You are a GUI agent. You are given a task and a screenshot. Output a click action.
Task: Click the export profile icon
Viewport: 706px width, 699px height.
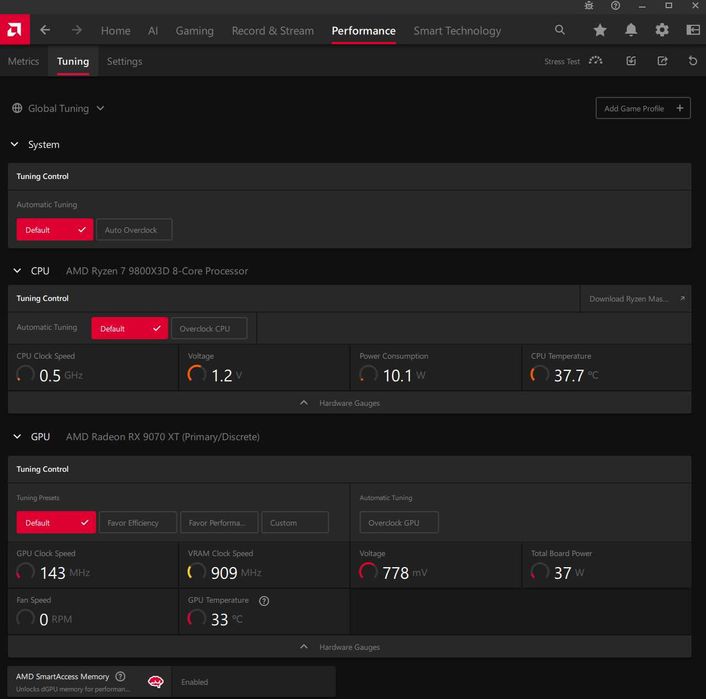(x=662, y=61)
